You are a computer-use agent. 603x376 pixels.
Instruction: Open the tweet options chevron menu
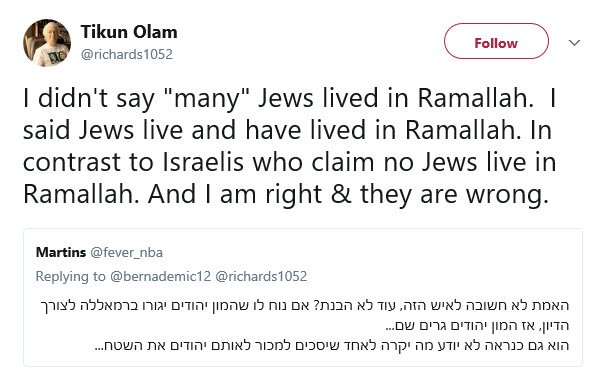(x=574, y=43)
